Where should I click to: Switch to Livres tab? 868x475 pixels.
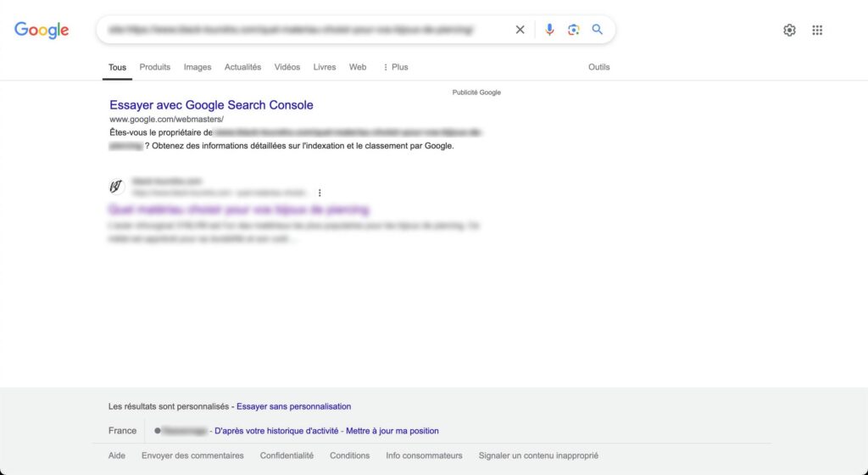coord(325,67)
